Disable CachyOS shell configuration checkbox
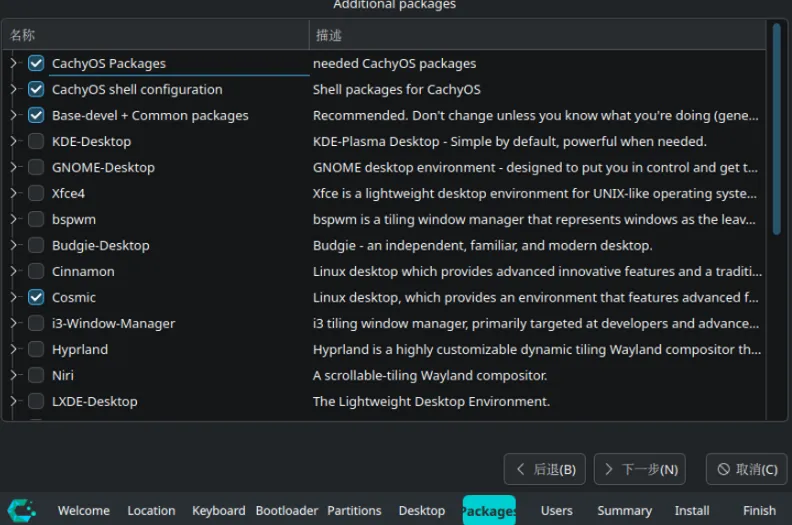 tap(36, 90)
